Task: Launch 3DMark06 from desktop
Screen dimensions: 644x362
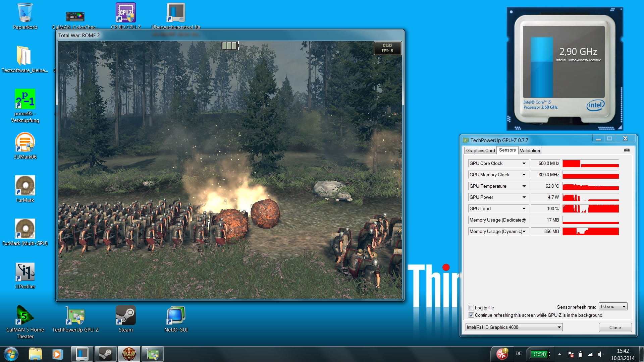Action: pyautogui.click(x=25, y=143)
